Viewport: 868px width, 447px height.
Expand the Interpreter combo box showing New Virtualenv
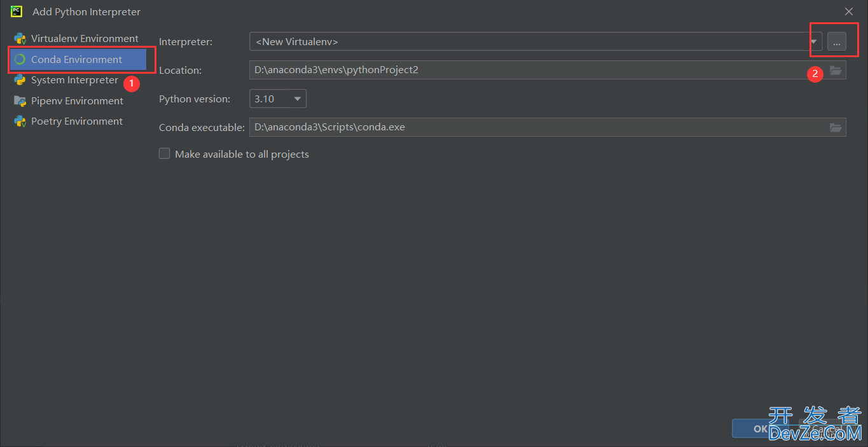[x=535, y=41]
